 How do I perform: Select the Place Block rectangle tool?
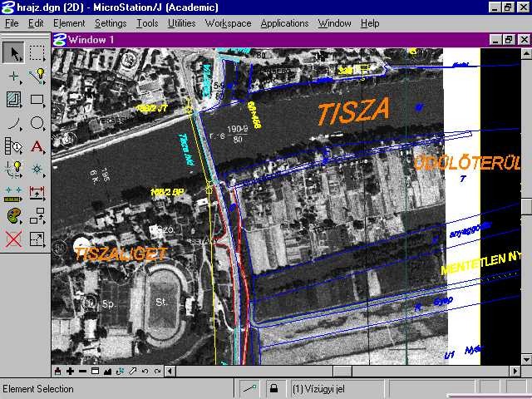coord(37,100)
